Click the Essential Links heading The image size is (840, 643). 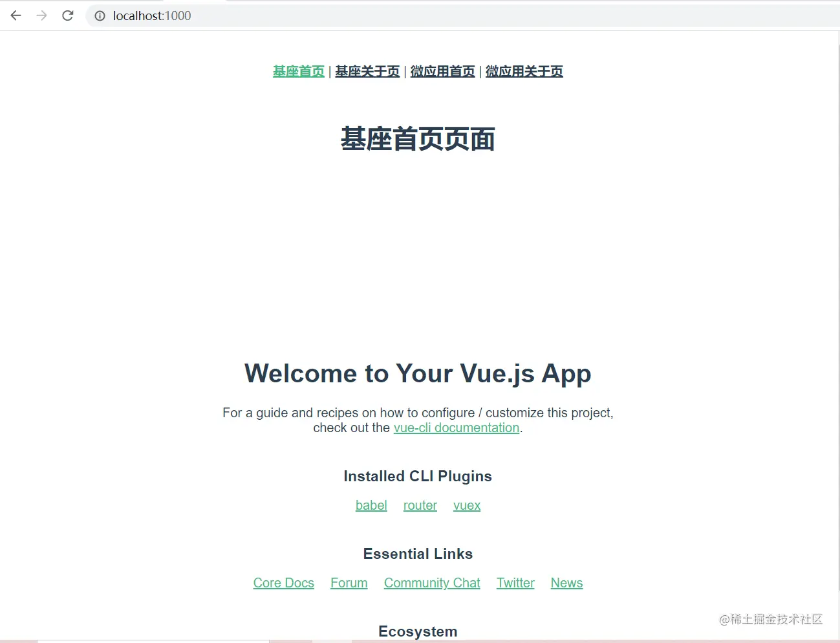[x=418, y=554]
